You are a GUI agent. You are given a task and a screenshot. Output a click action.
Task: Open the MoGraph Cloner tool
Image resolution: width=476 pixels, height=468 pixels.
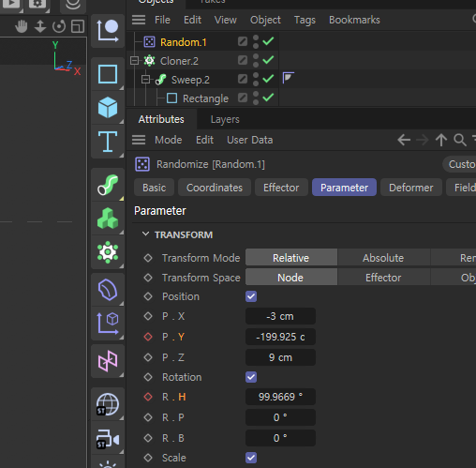click(108, 252)
